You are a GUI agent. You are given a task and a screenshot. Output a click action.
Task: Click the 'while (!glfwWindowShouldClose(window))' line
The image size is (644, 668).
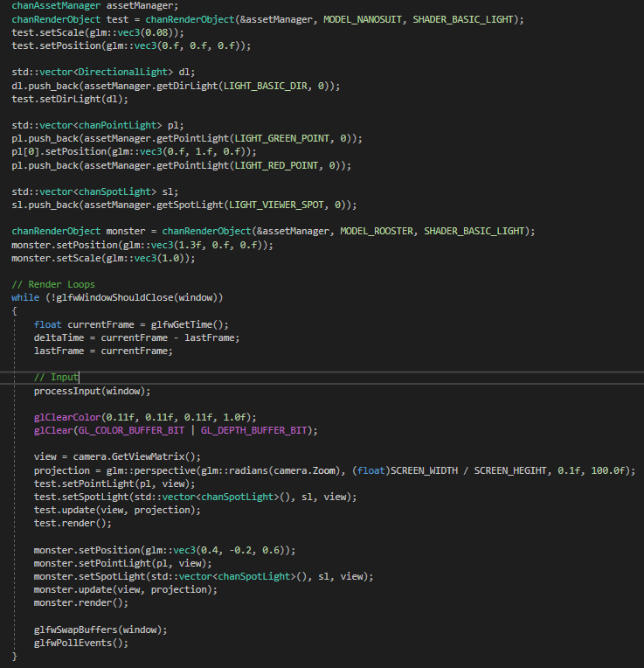[x=117, y=297]
